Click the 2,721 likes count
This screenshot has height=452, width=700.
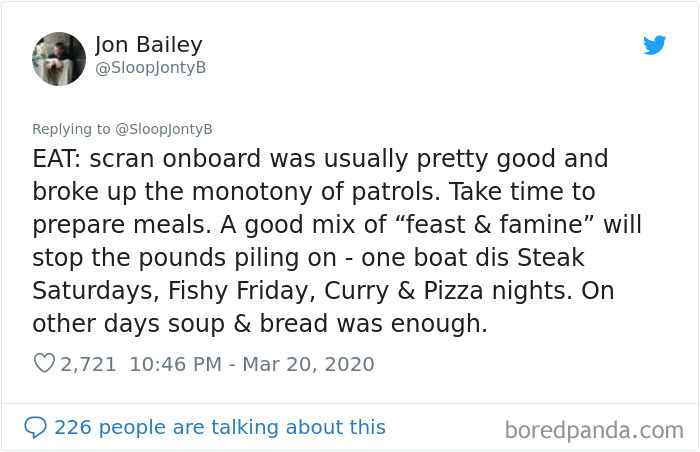(x=89, y=364)
